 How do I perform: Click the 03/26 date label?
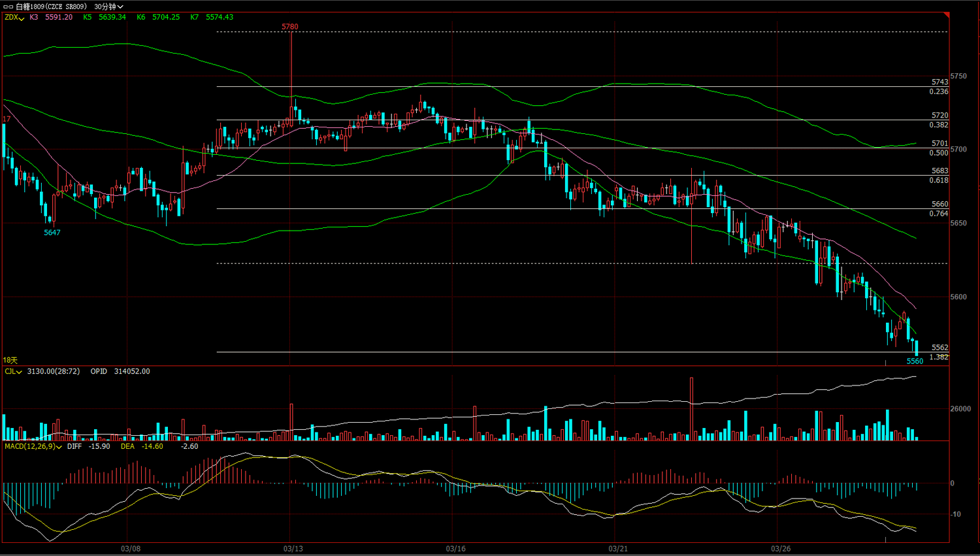[781, 549]
